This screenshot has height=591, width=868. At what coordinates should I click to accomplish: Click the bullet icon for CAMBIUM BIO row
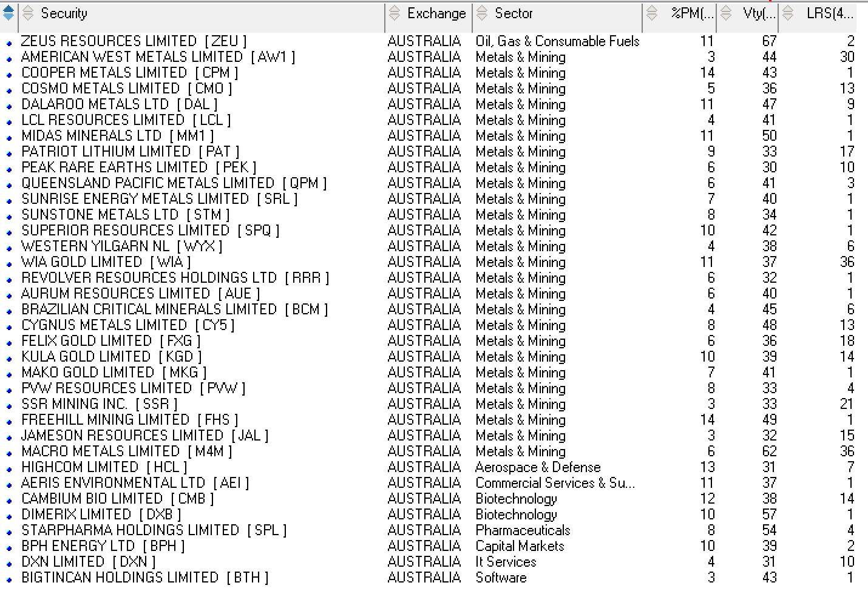click(9, 501)
